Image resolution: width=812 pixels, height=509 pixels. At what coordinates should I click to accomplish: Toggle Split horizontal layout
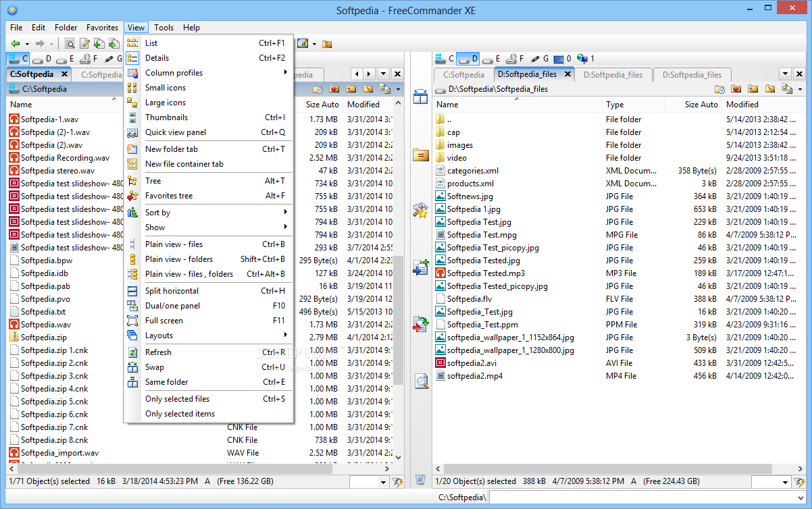(209, 291)
